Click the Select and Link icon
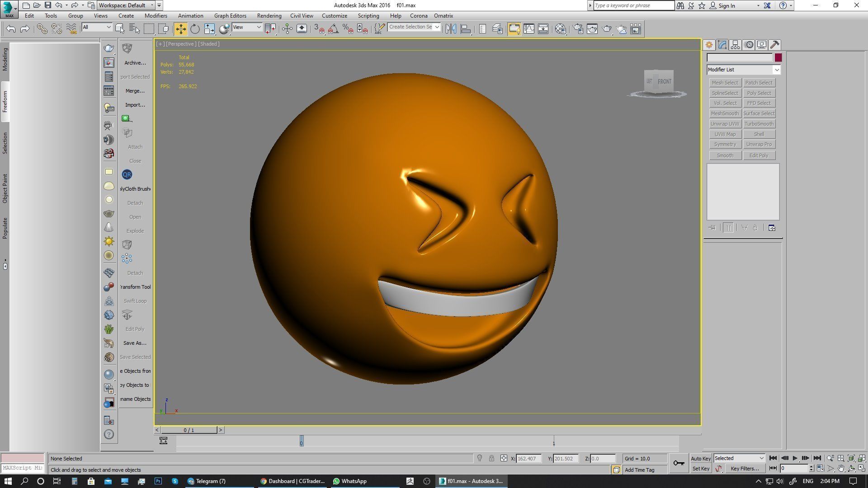 coord(42,29)
